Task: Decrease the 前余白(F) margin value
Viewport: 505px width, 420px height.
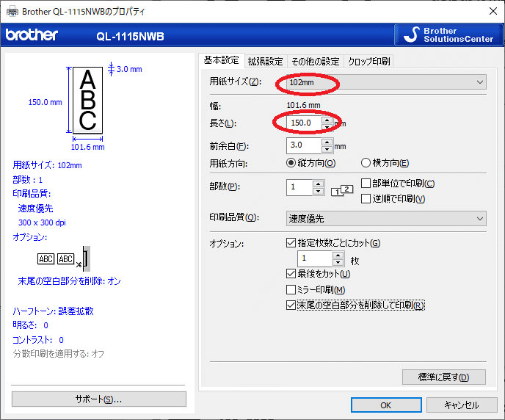Action: tap(327, 149)
